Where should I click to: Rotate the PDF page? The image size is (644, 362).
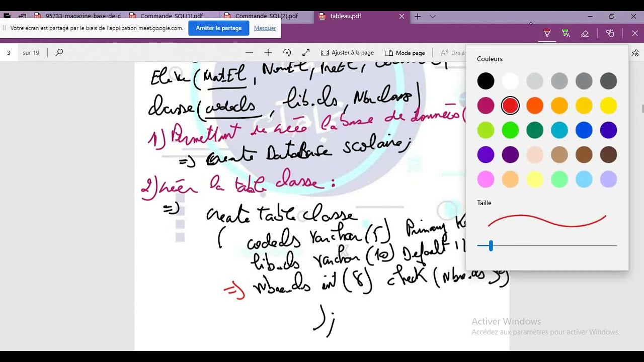click(287, 52)
